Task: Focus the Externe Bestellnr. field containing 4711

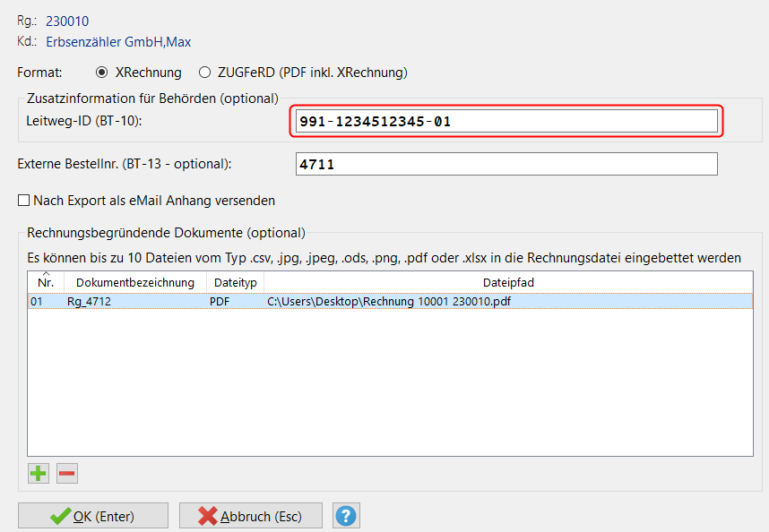Action: 506,165
